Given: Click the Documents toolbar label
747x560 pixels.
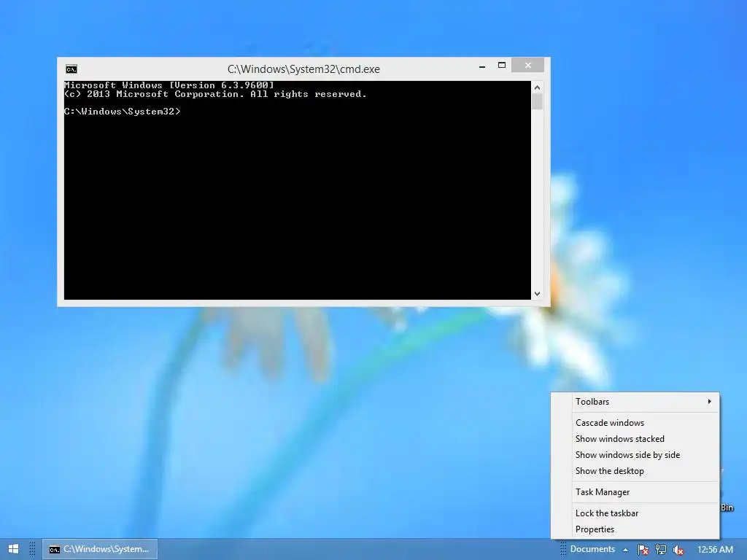Looking at the screenshot, I should (x=592, y=549).
